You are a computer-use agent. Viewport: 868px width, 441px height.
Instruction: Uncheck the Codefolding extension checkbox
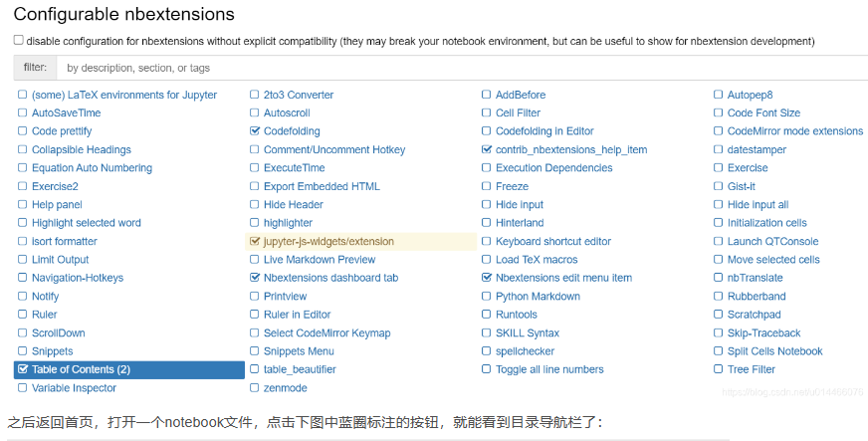coord(255,131)
